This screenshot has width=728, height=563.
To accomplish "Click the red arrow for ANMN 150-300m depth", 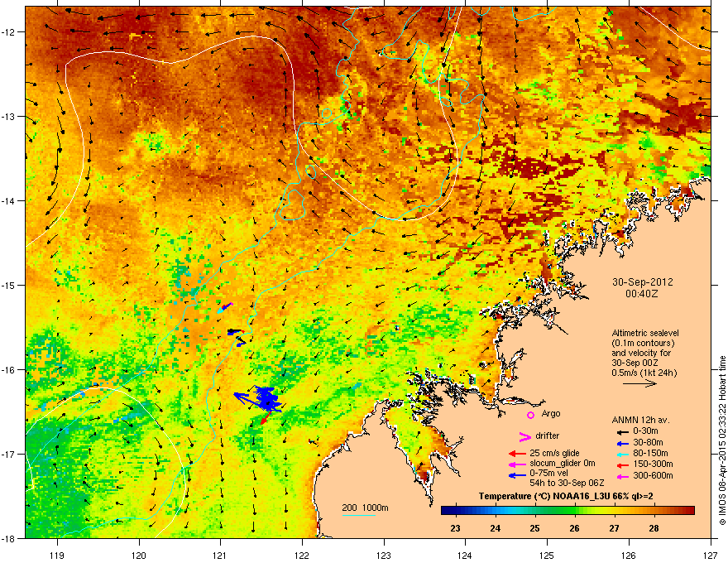I will [622, 464].
